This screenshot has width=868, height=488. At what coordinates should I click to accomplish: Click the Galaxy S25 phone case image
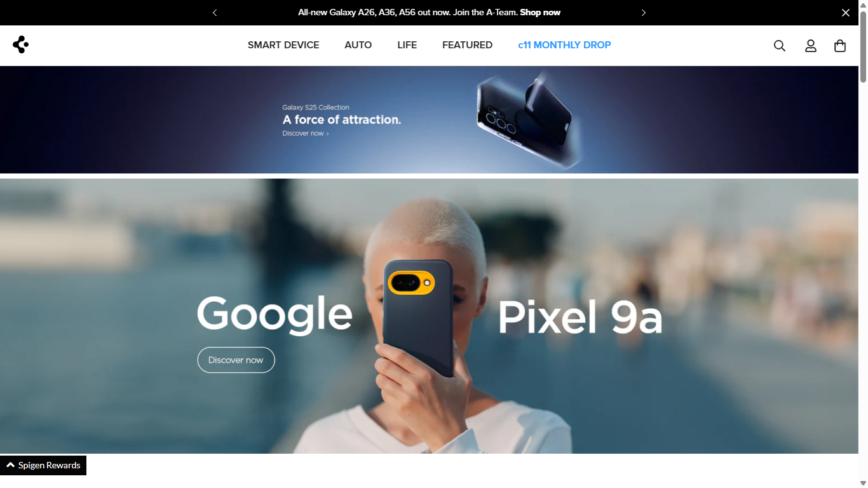pyautogui.click(x=526, y=116)
